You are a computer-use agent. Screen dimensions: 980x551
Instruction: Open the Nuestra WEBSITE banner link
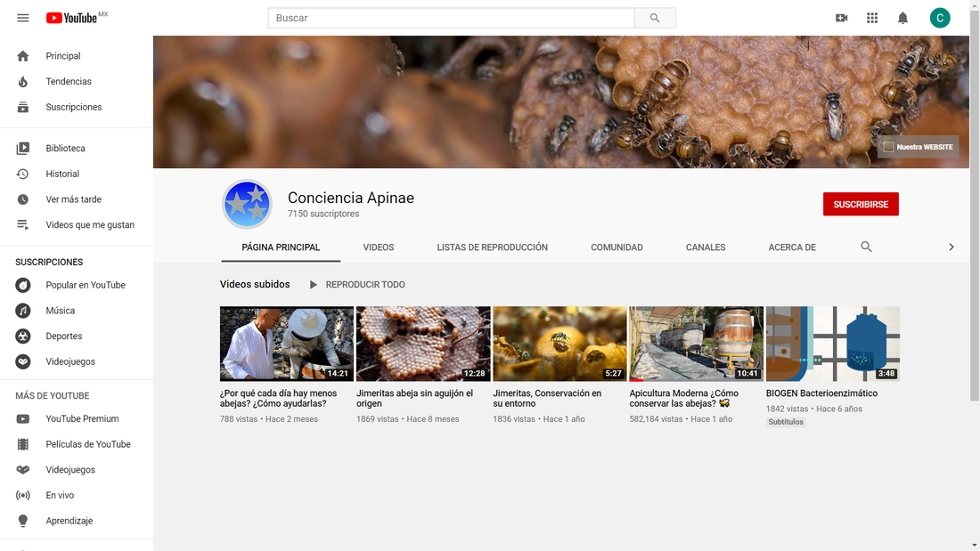pos(918,147)
